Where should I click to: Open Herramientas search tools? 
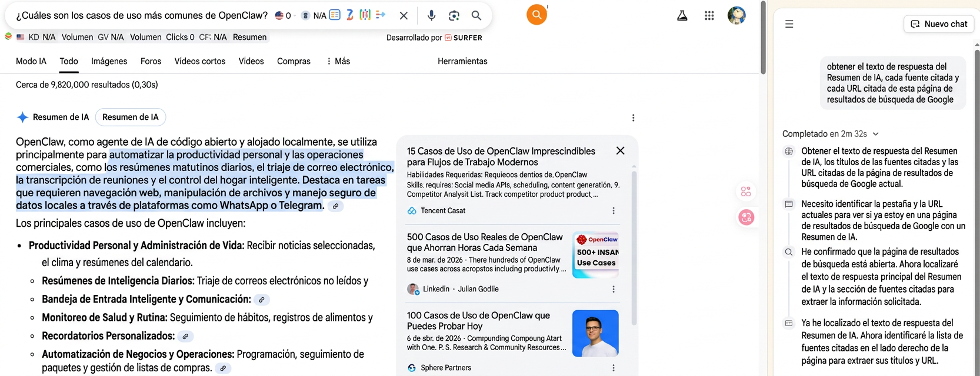[462, 61]
